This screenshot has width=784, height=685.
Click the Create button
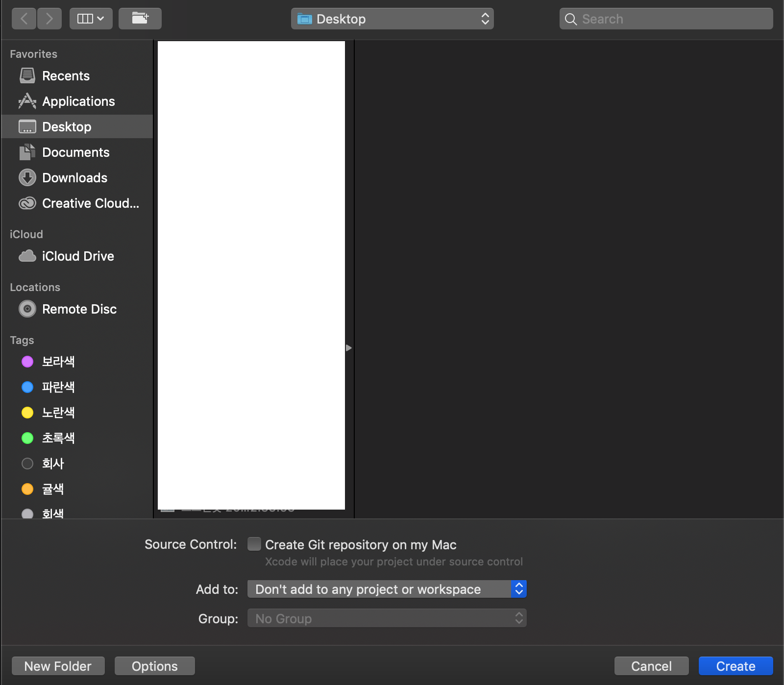click(736, 666)
